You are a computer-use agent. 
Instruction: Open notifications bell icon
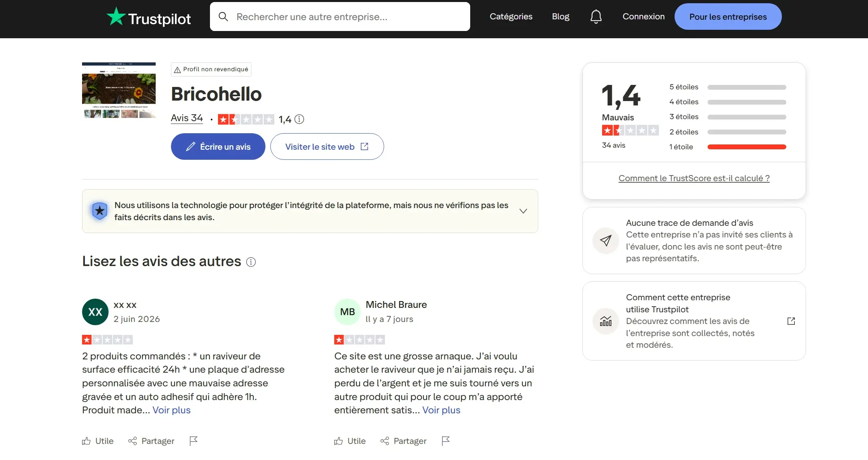tap(596, 17)
